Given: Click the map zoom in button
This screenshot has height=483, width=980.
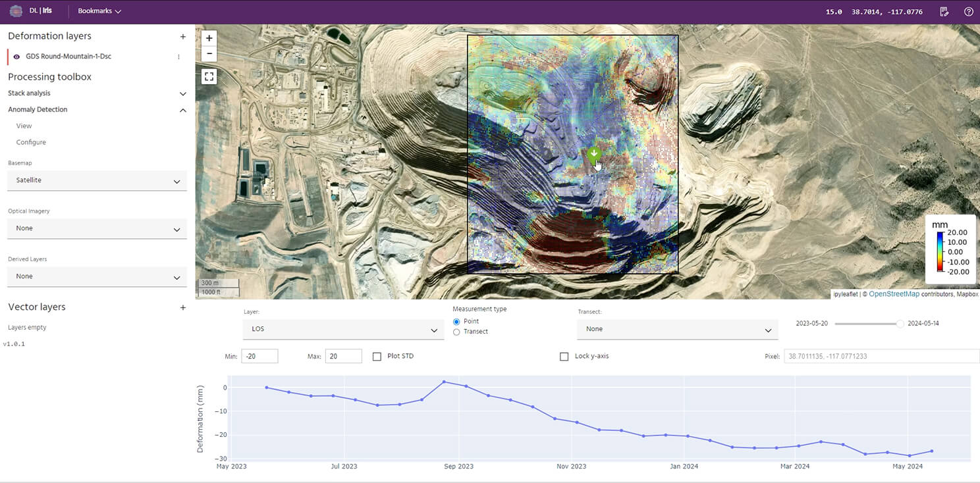Looking at the screenshot, I should (209, 38).
